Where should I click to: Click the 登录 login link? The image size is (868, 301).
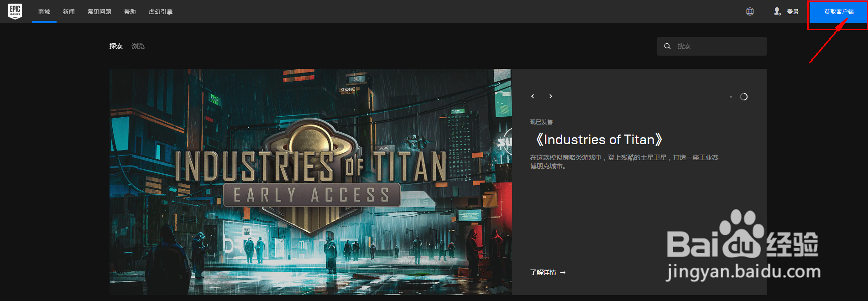pos(793,12)
